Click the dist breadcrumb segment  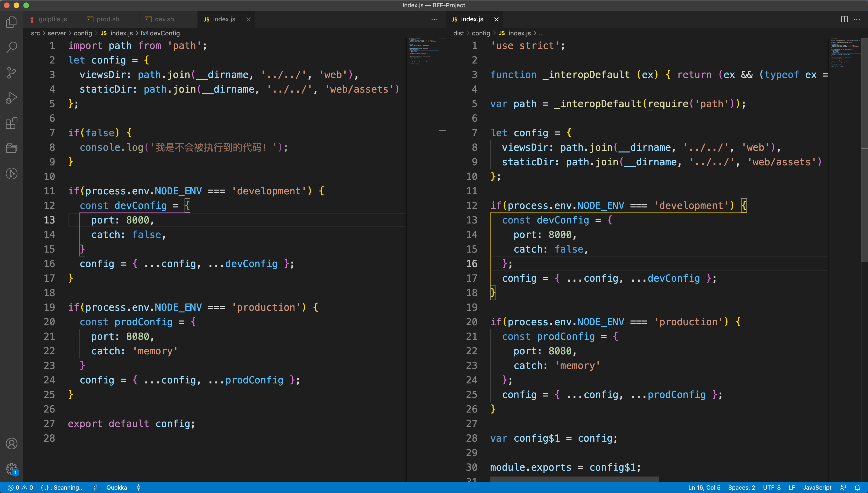(x=458, y=33)
